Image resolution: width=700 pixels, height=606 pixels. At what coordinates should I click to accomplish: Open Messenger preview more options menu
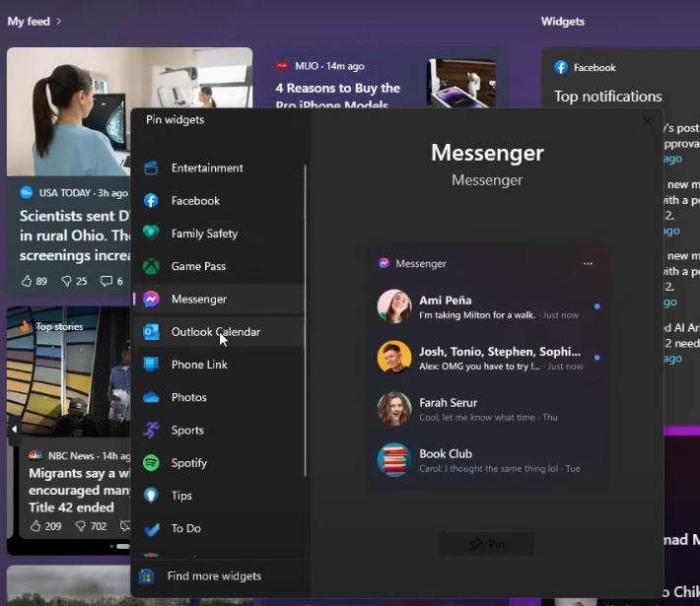(588, 264)
